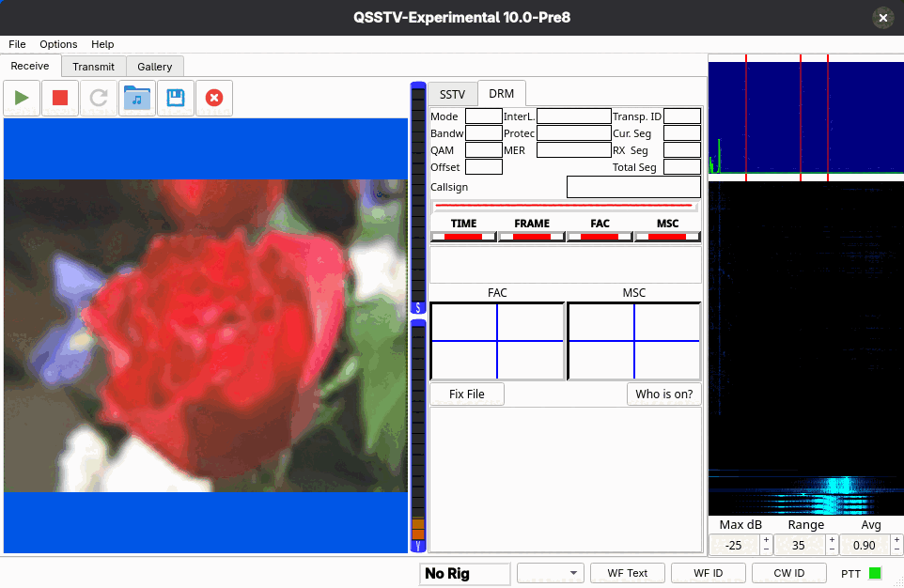Click the Who is on? button
Image resolution: width=904 pixels, height=588 pixels.
click(x=664, y=395)
